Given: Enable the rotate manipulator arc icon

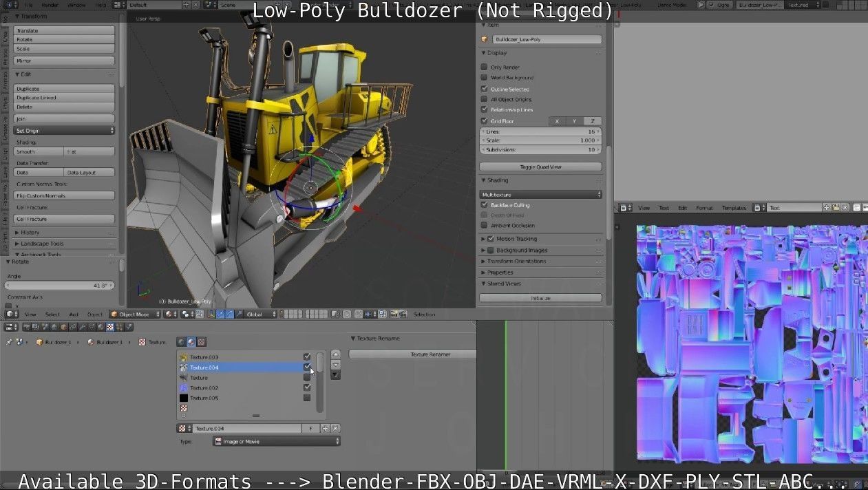Looking at the screenshot, I should (229, 314).
